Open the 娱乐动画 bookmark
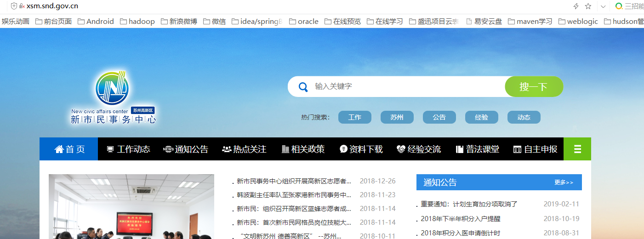644x239 pixels. [15, 21]
